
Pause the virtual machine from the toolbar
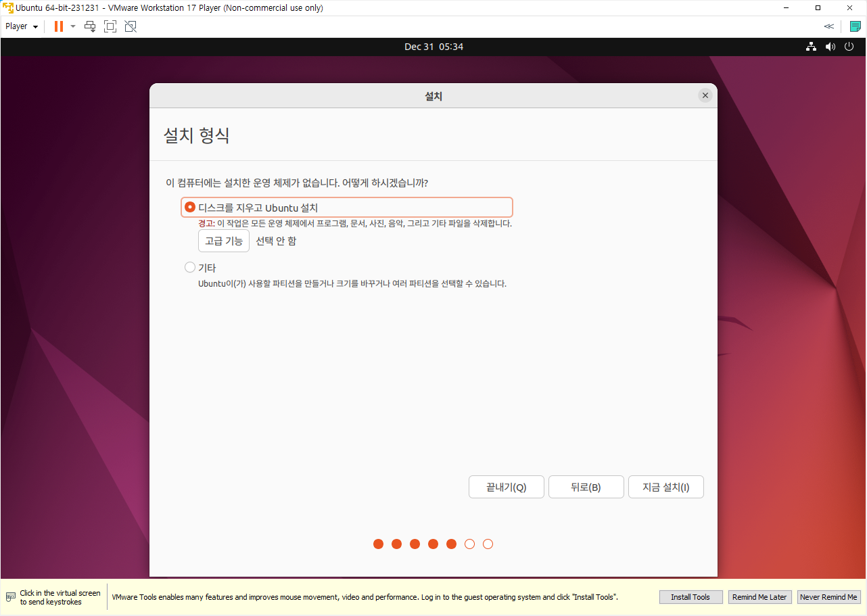pos(59,26)
